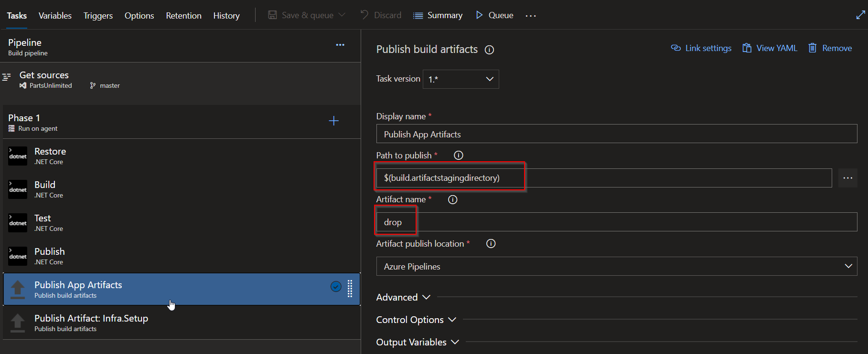Screen dimensions: 868x354
Task: Open Link settings
Action: tap(701, 48)
